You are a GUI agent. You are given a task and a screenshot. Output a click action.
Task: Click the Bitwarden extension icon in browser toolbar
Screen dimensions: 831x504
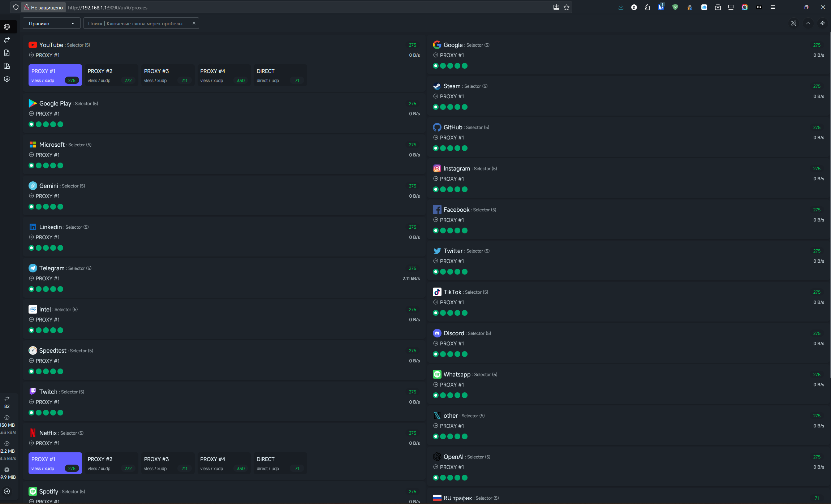pos(661,7)
